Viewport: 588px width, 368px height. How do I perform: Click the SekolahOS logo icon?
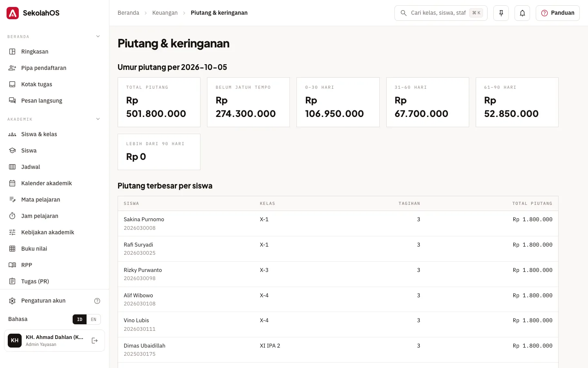pyautogui.click(x=13, y=13)
